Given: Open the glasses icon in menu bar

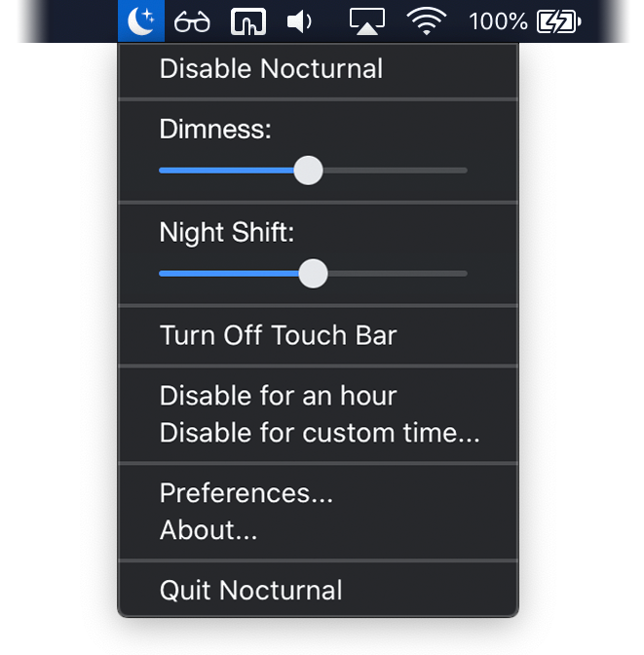Looking at the screenshot, I should (x=192, y=21).
